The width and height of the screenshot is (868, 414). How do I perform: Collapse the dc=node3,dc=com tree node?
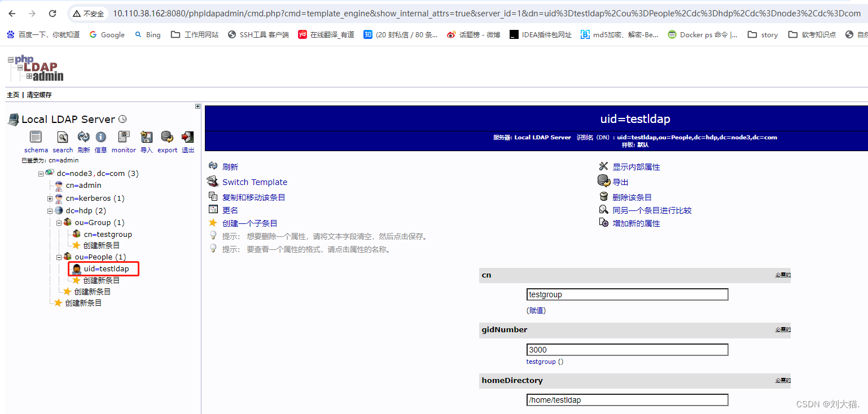pyautogui.click(x=41, y=174)
